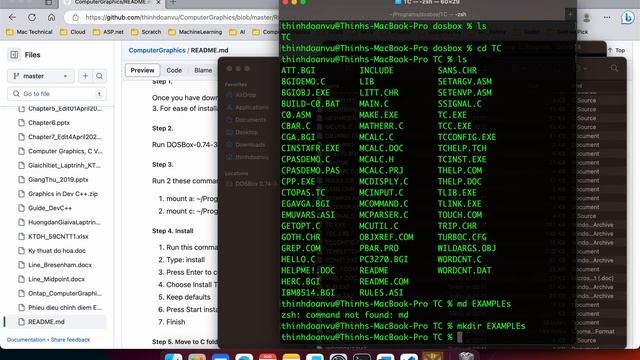Select Downloads in Finder sidebar
640x360 pixels.
tap(246, 144)
